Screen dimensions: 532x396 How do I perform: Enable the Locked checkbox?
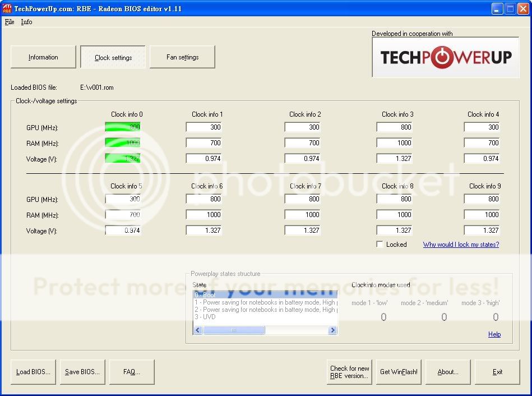point(380,245)
